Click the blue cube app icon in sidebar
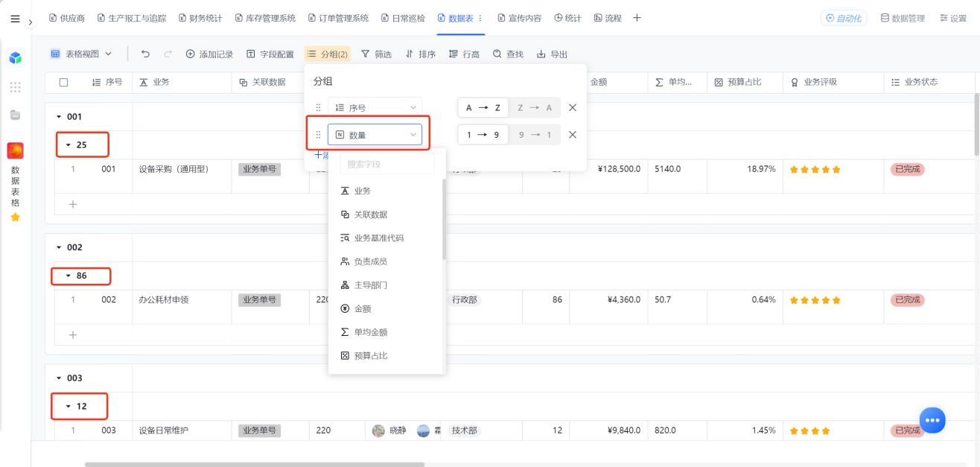 pyautogui.click(x=15, y=57)
